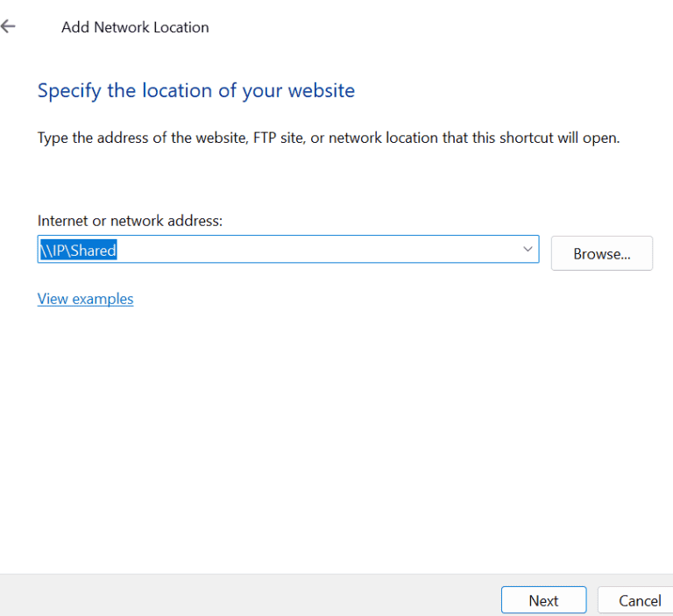
Task: Click the 'Internet or network address:' label
Action: pos(130,221)
